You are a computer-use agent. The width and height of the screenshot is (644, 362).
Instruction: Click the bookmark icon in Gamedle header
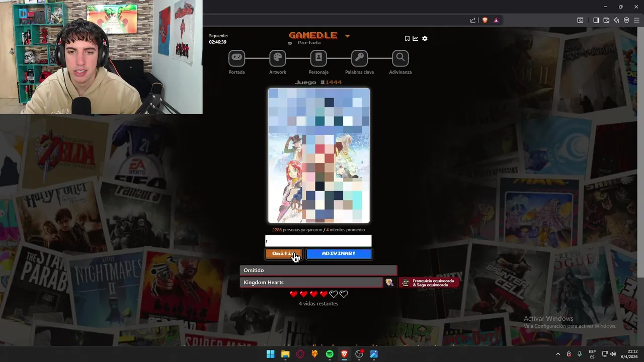click(407, 38)
